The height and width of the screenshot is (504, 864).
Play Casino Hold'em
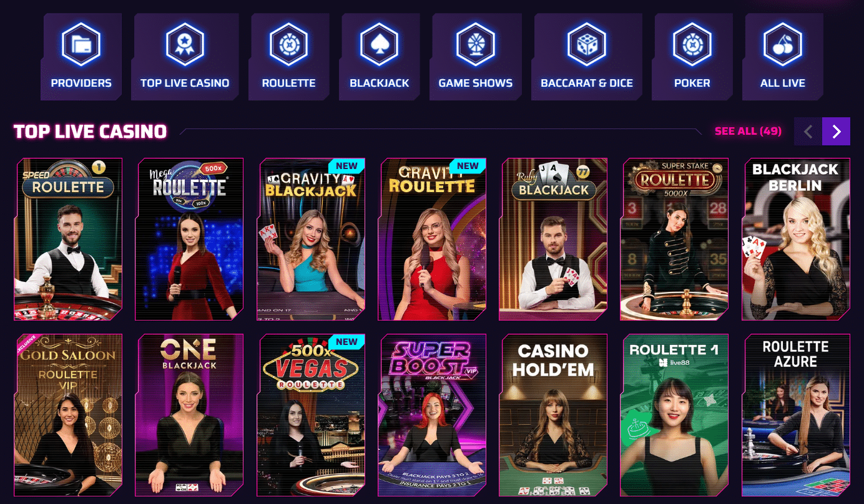coord(554,415)
